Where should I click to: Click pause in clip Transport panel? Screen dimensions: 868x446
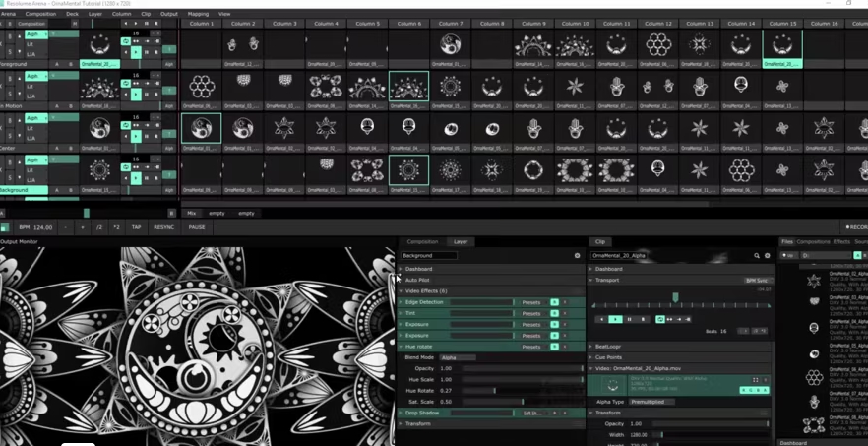pos(630,319)
